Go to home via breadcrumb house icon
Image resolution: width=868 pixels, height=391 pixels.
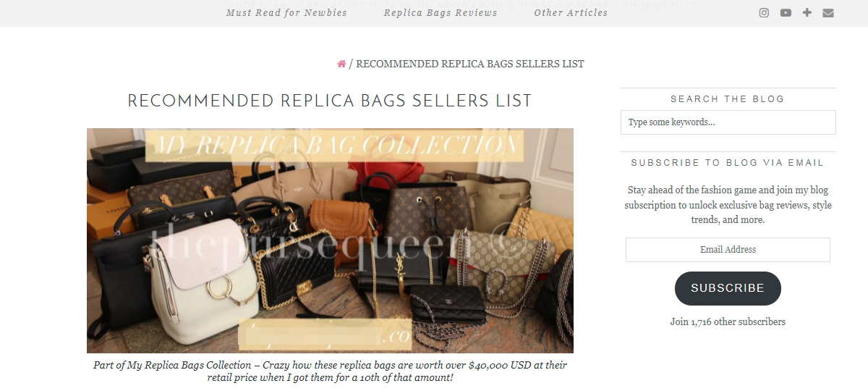point(341,64)
